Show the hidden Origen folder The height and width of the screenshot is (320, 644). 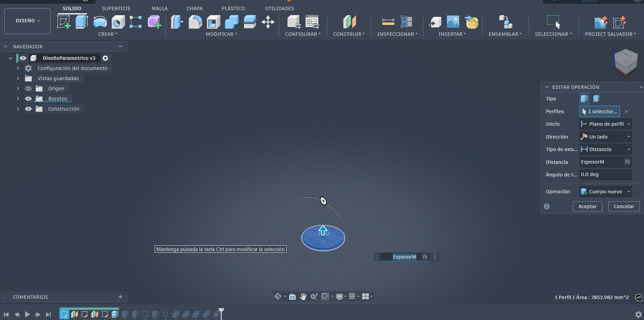[x=28, y=88]
